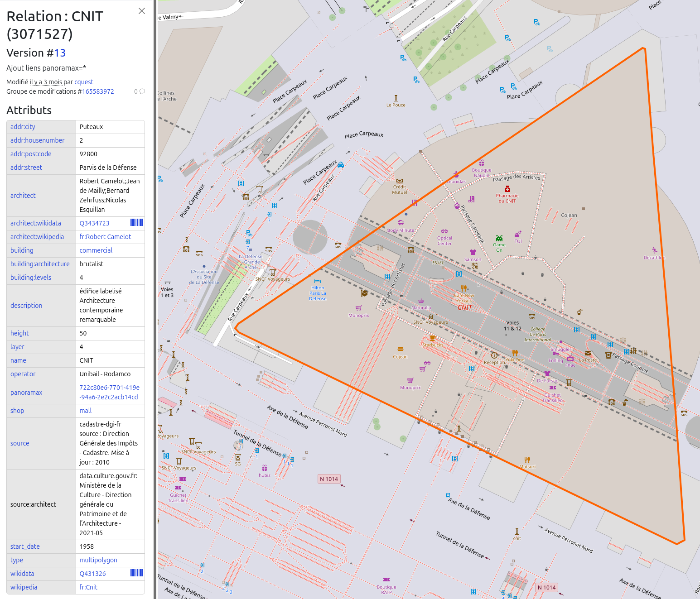700x599 pixels.
Task: Select the Matsuri restaurant icon
Action: (x=527, y=460)
